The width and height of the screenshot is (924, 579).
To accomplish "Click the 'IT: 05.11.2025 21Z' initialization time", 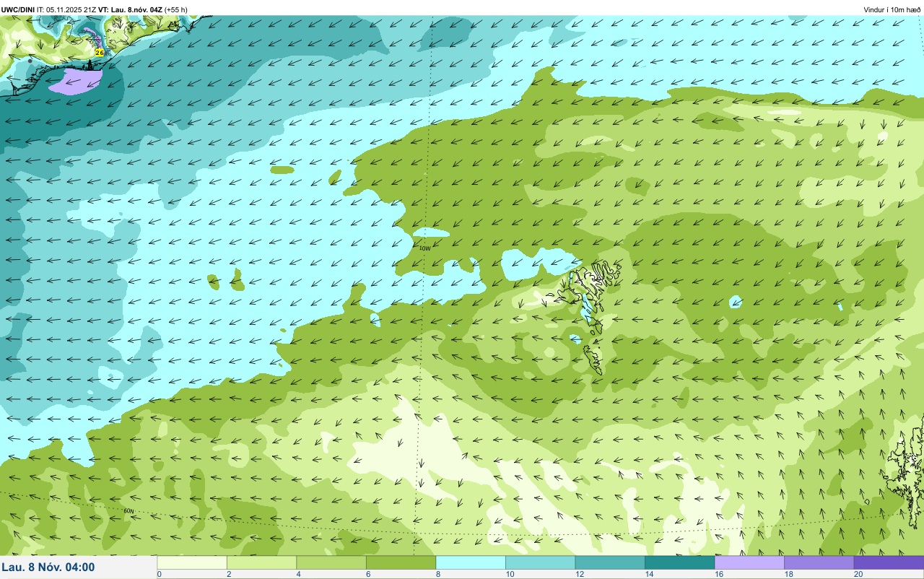I will tap(67, 9).
